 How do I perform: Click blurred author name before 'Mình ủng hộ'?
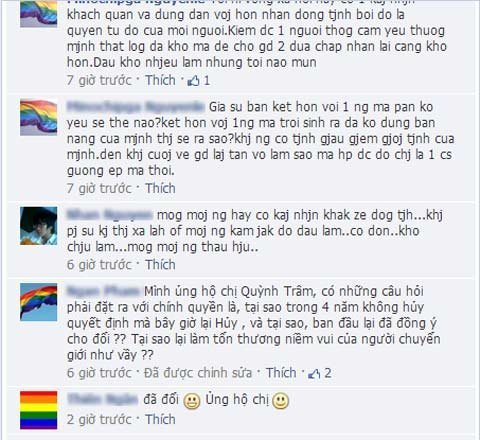103,291
